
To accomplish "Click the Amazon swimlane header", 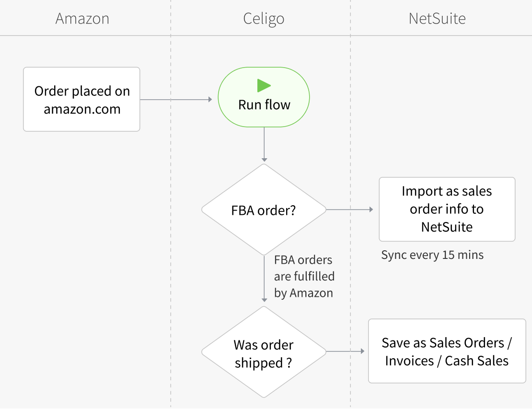I will pos(82,19).
